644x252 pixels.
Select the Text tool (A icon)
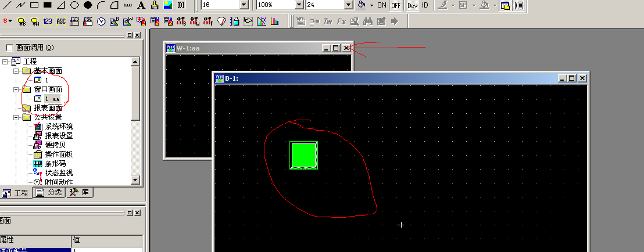141,5
